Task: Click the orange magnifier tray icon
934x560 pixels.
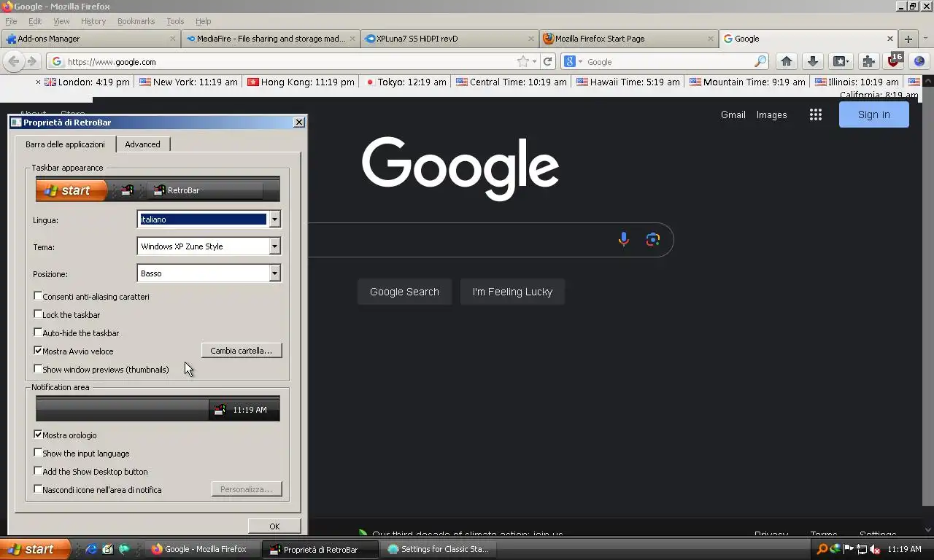Action: click(822, 549)
